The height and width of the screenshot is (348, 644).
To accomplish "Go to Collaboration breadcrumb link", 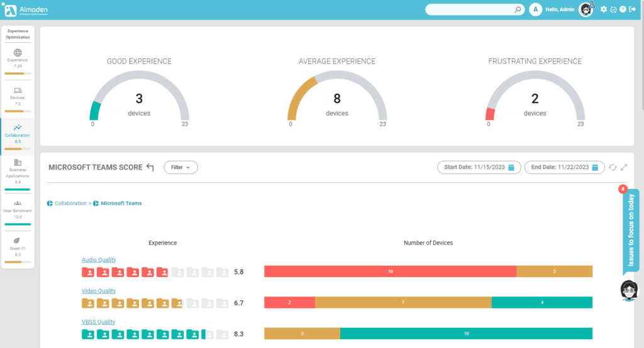I will click(70, 203).
